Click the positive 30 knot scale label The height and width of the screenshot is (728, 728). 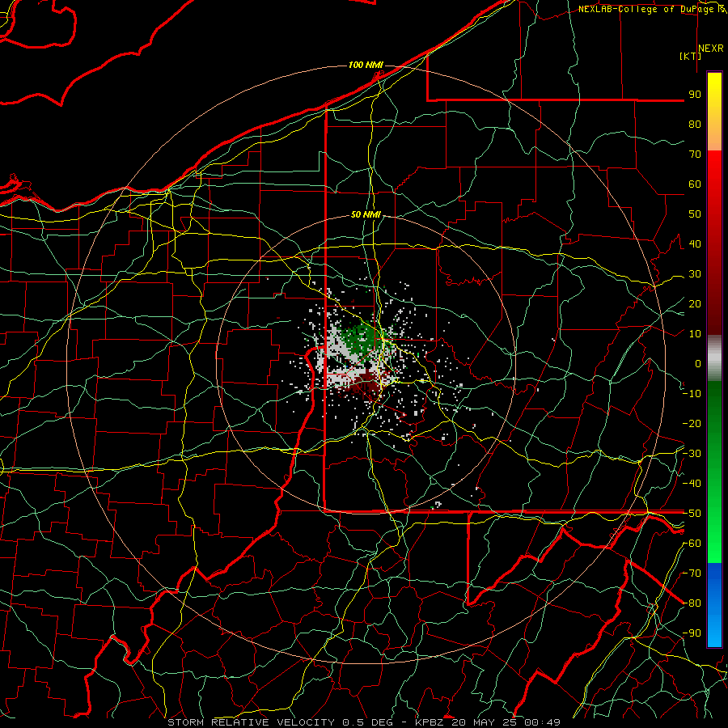(x=695, y=274)
